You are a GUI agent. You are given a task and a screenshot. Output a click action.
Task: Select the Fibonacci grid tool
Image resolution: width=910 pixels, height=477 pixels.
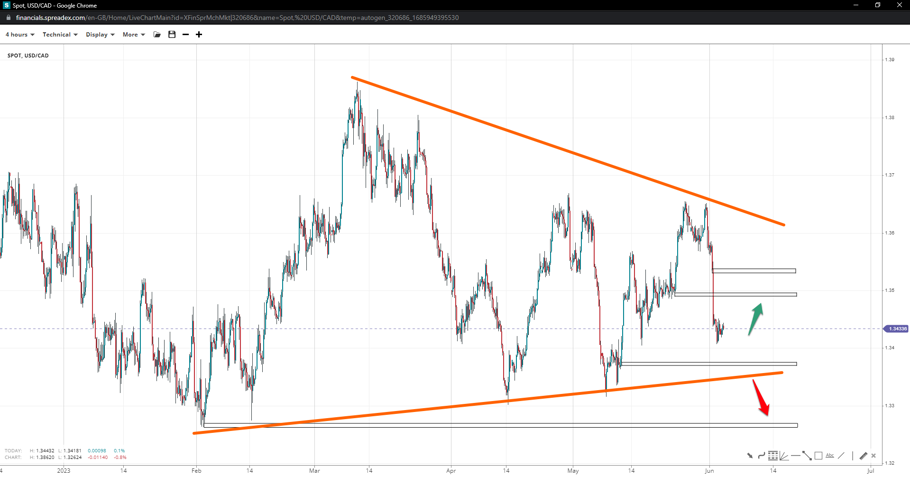[x=773, y=456]
